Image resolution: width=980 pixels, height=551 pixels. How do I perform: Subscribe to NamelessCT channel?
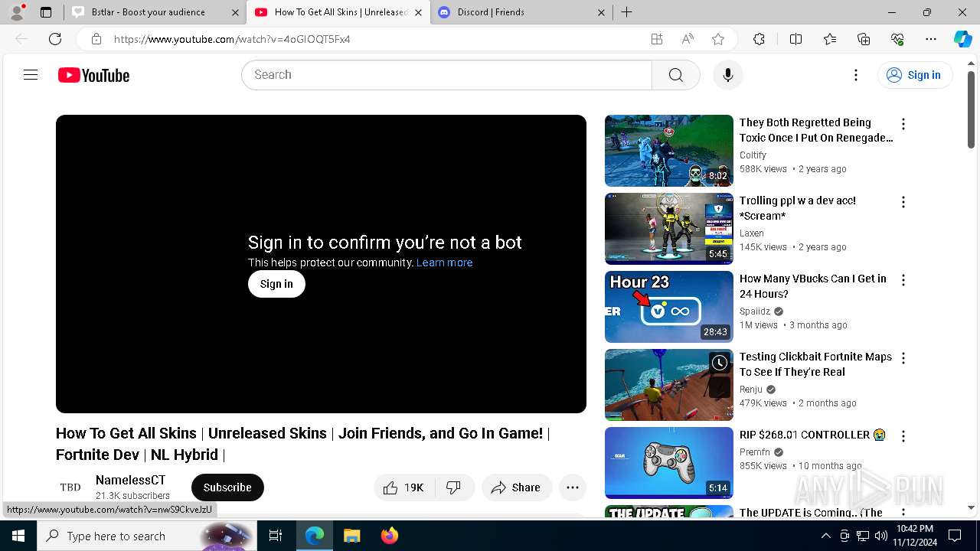coord(227,487)
